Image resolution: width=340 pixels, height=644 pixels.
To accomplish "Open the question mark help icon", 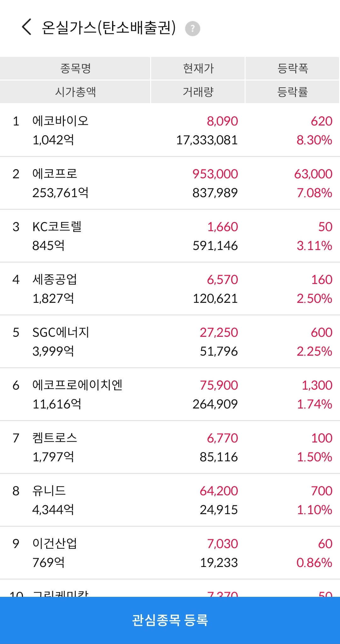I will tap(192, 29).
